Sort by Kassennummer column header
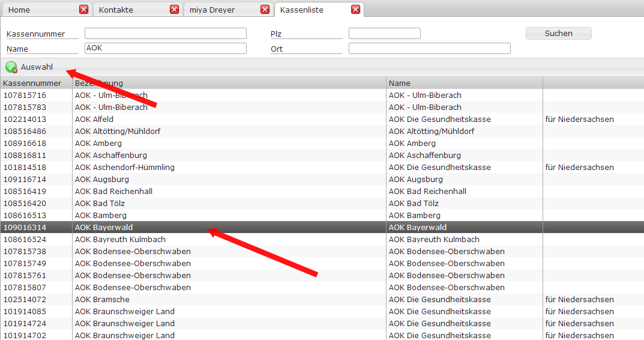The image size is (644, 340). (36, 83)
